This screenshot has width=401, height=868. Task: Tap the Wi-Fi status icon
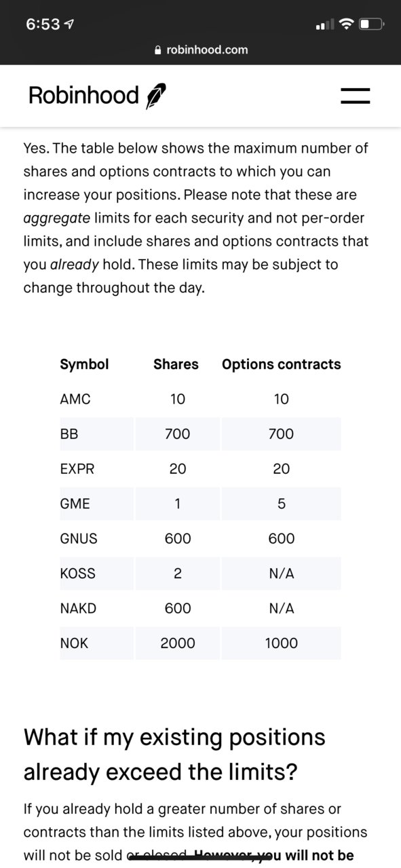point(347,24)
